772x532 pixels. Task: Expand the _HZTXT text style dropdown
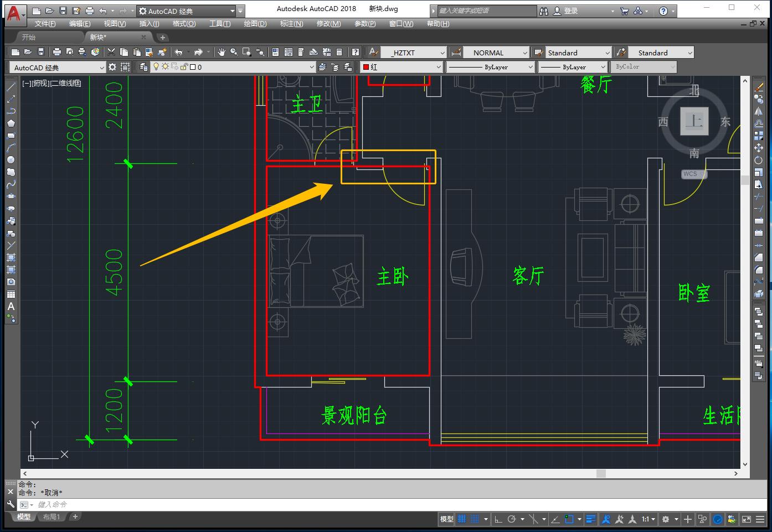coord(442,53)
